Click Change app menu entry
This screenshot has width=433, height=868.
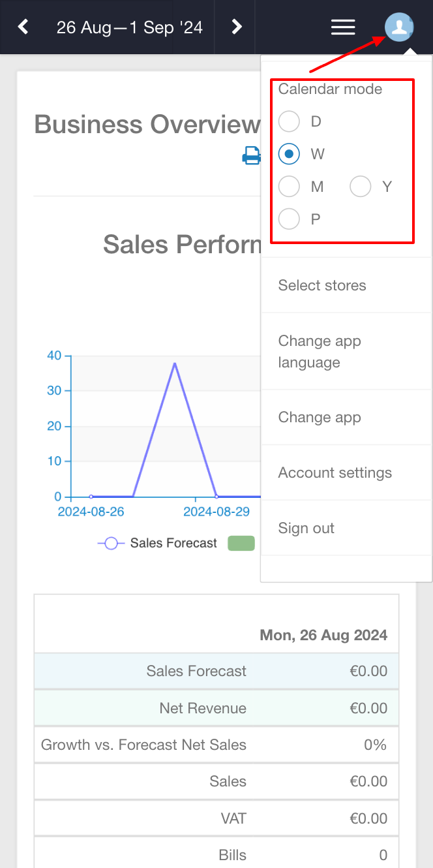(320, 418)
